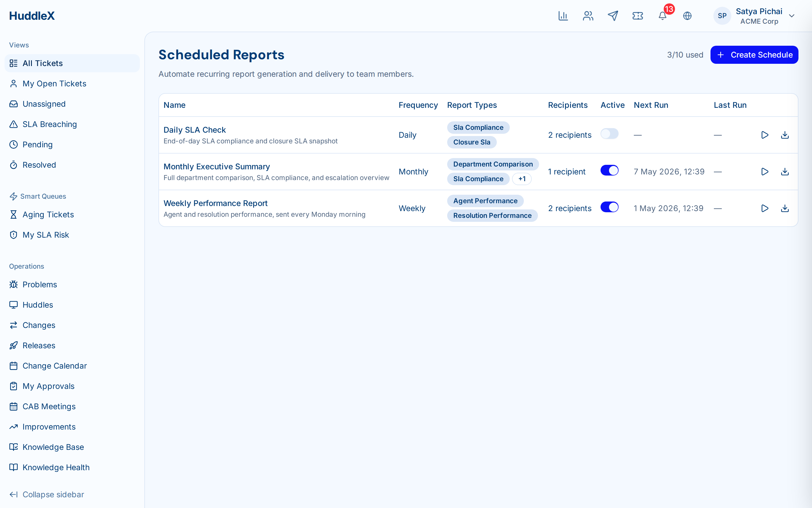Go to Releases page
The height and width of the screenshot is (508, 812).
72,345
